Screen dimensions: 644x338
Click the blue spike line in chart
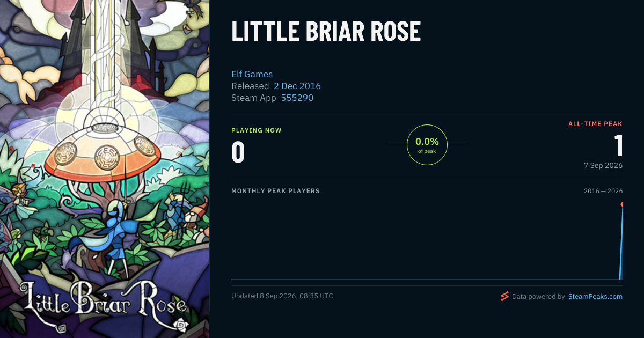(x=621, y=241)
